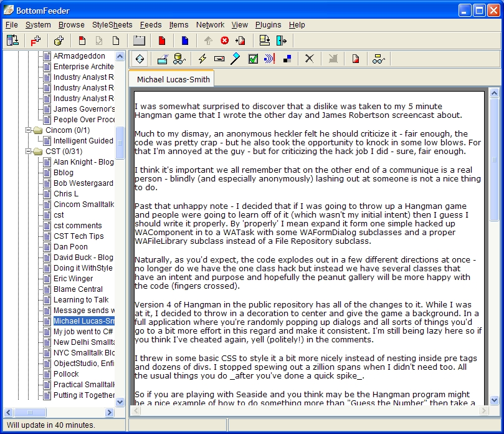The height and width of the screenshot is (434, 504).
Task: Open the Items menu
Action: [179, 25]
